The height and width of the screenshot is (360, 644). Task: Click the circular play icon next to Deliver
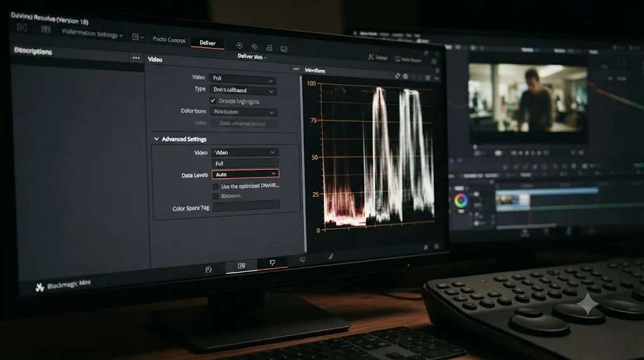240,45
